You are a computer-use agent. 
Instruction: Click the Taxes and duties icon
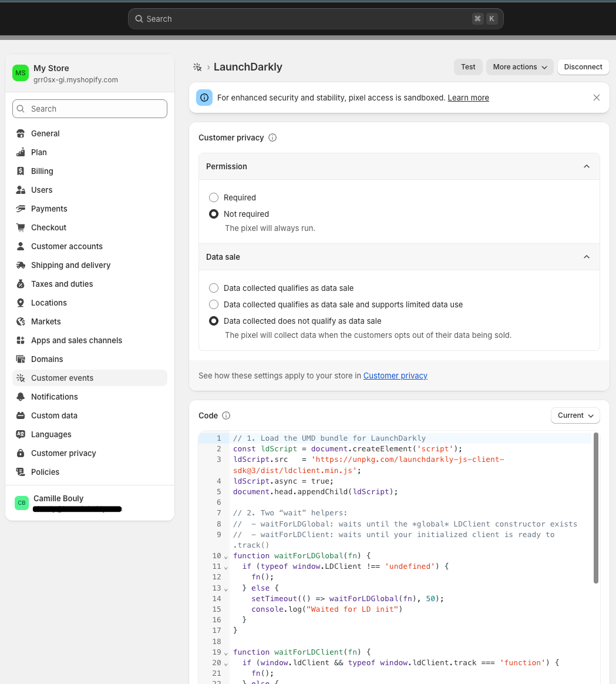tap(21, 284)
